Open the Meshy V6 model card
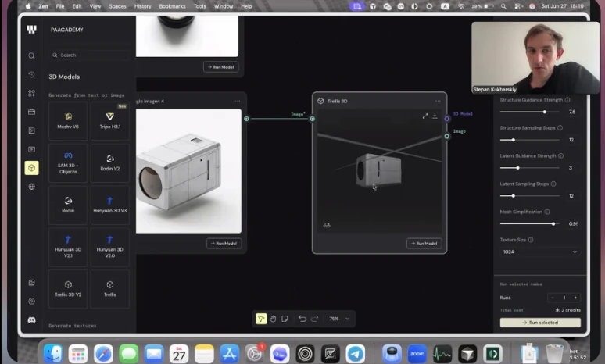Image resolution: width=605 pixels, height=364 pixels. 68,121
